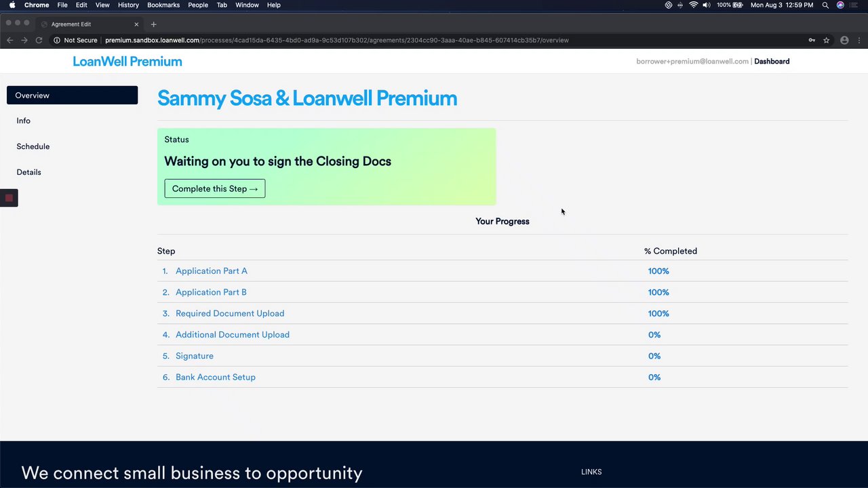This screenshot has height=488, width=868.
Task: Bookmark this page with the star icon
Action: click(x=826, y=40)
